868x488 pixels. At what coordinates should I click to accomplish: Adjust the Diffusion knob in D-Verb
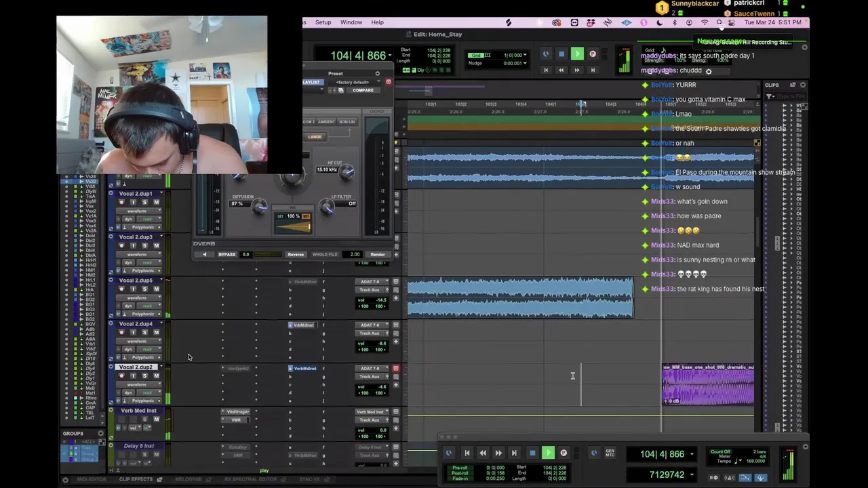258,208
